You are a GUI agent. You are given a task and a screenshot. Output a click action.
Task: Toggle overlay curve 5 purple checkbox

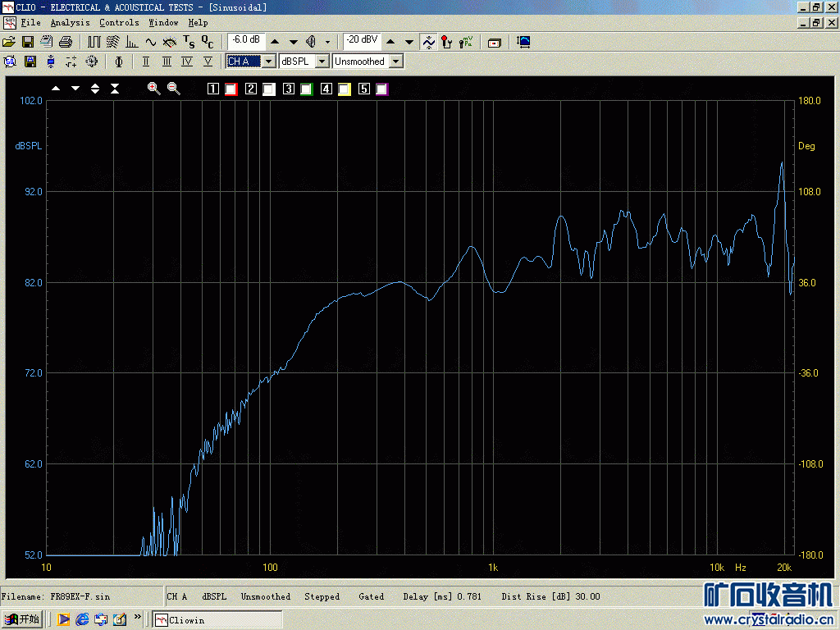coord(381,89)
